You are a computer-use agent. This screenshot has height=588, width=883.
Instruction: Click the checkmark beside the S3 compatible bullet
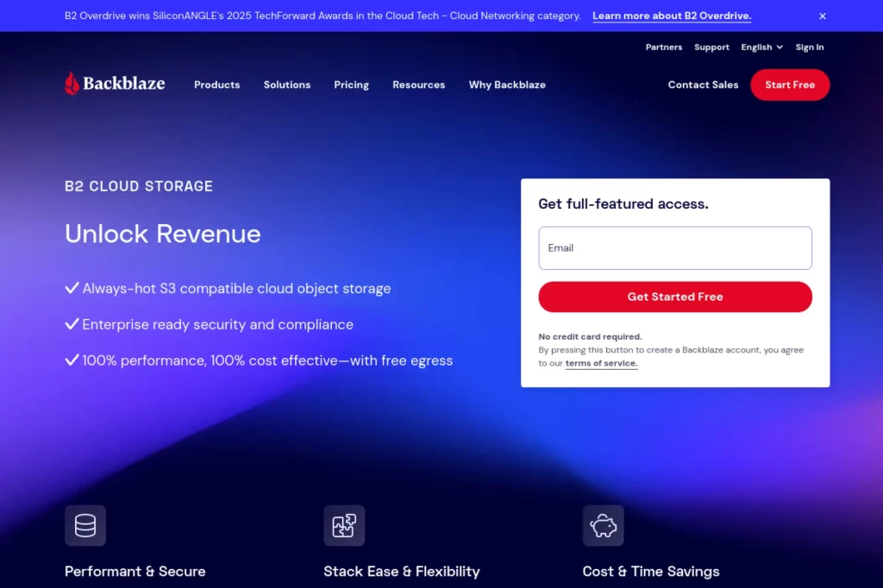point(72,287)
